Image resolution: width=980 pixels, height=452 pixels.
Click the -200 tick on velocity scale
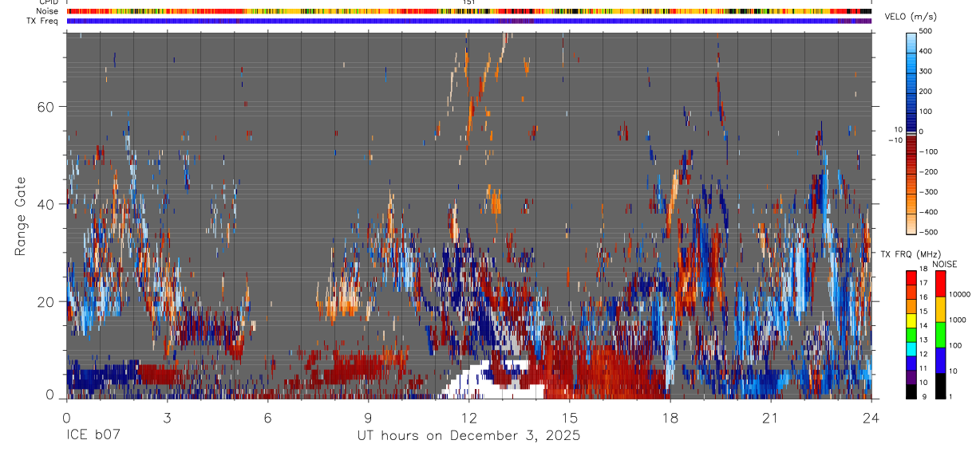pyautogui.click(x=931, y=172)
